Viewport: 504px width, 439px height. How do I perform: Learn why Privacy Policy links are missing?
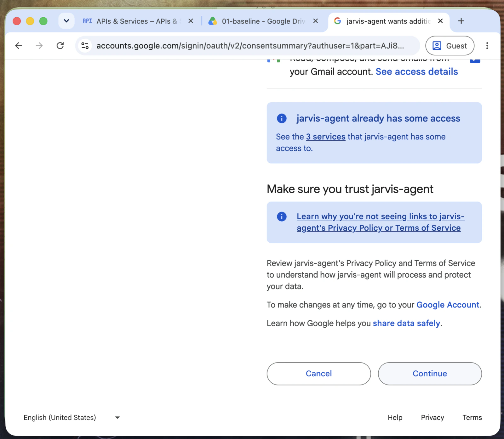pyautogui.click(x=380, y=222)
